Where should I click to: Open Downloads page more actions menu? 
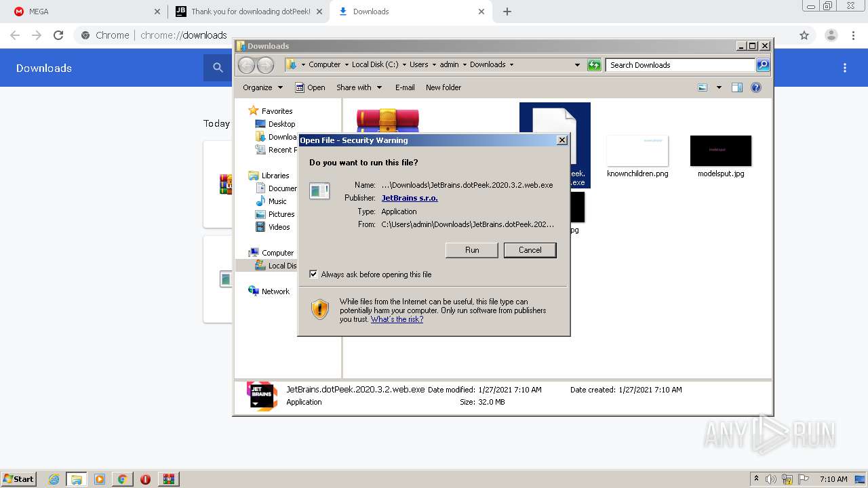pyautogui.click(x=845, y=68)
